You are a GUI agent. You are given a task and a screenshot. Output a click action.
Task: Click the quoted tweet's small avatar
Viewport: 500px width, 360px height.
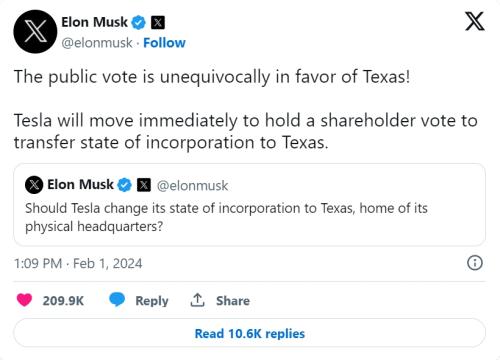[34, 185]
